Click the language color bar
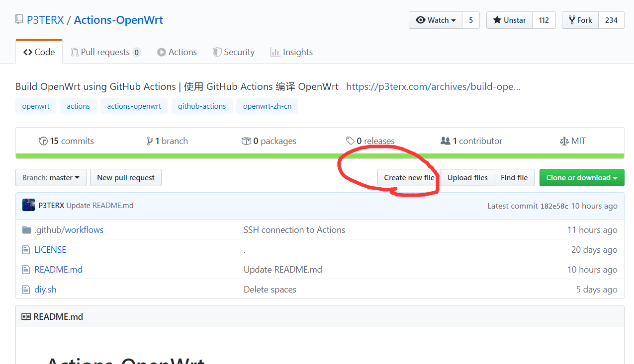The height and width of the screenshot is (364, 634). tap(320, 156)
